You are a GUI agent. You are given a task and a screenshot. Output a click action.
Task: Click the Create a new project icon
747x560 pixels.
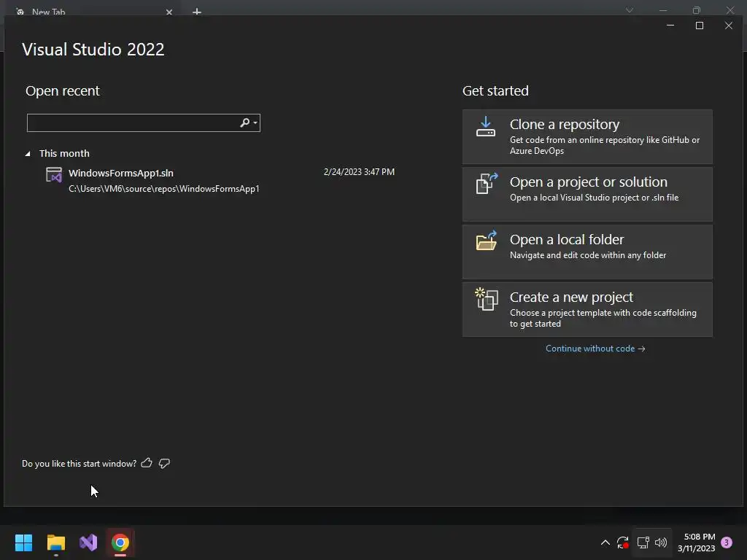487,299
